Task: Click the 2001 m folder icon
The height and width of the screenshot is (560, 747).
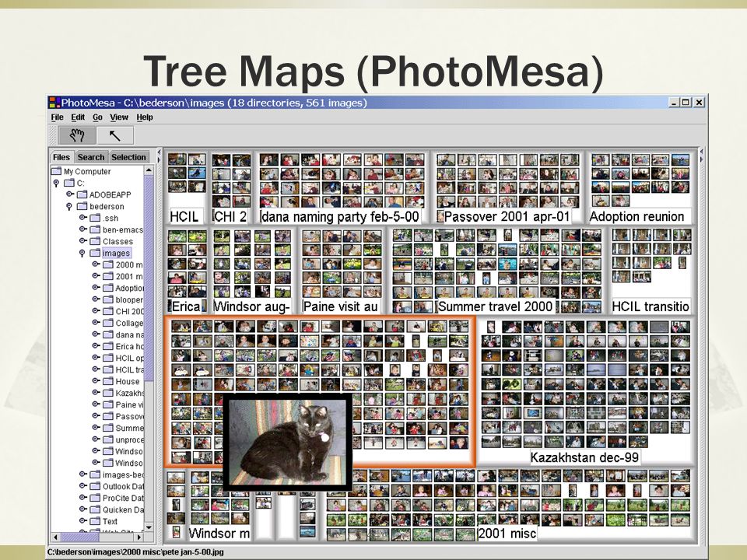Action: pyautogui.click(x=108, y=276)
